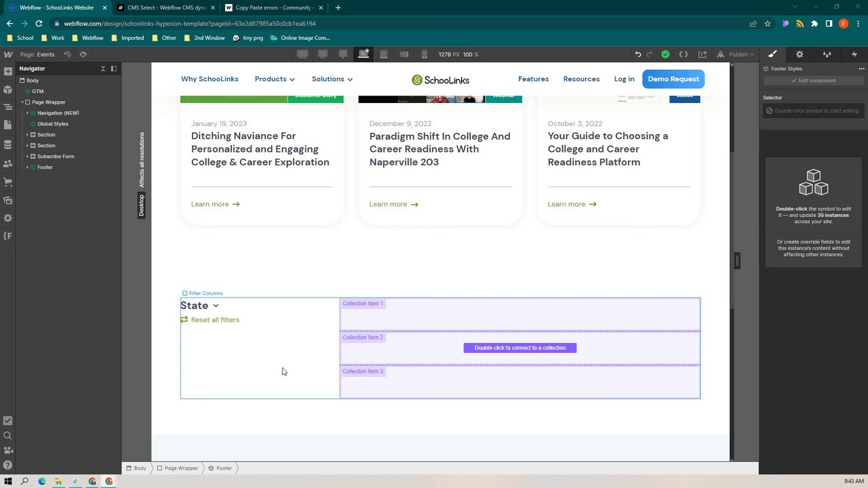The height and width of the screenshot is (488, 868).
Task: Switch to the Style Manager droplets tab
Action: coord(827,54)
